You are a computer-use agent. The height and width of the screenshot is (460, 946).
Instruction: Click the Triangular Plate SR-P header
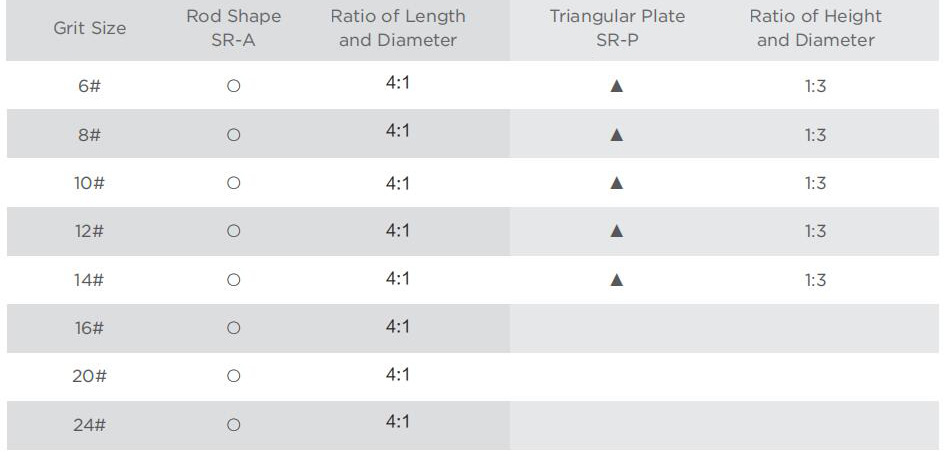617,28
